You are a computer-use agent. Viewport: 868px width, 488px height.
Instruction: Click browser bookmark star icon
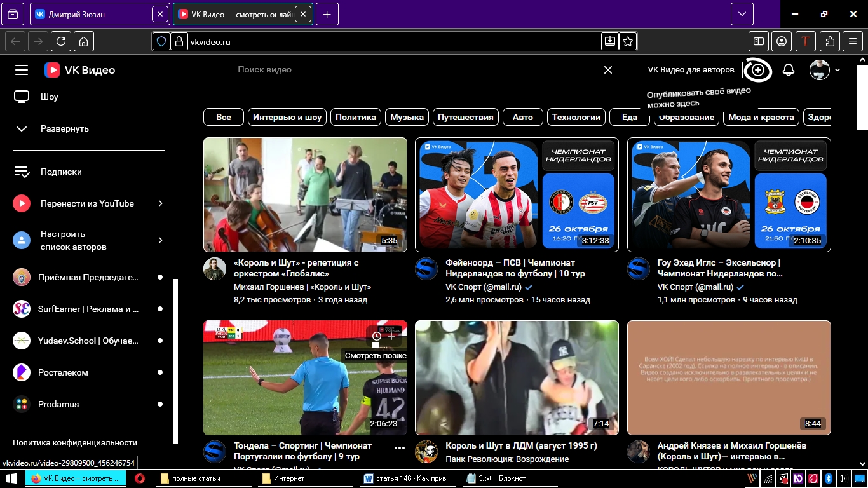click(628, 42)
